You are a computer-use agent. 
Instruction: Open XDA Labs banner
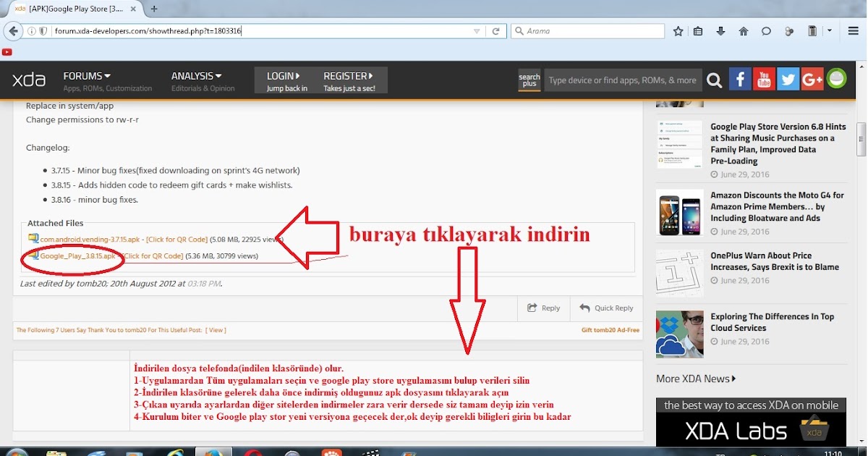coord(752,421)
